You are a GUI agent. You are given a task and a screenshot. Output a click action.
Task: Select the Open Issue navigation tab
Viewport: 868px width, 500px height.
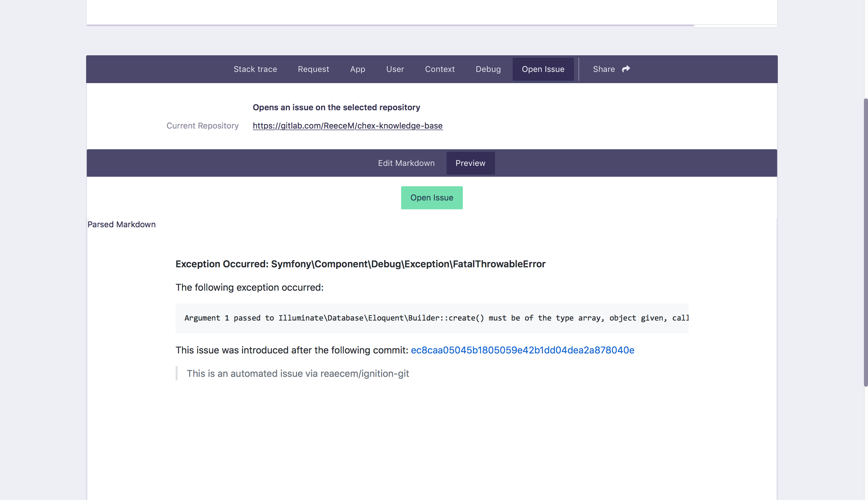pyautogui.click(x=542, y=69)
